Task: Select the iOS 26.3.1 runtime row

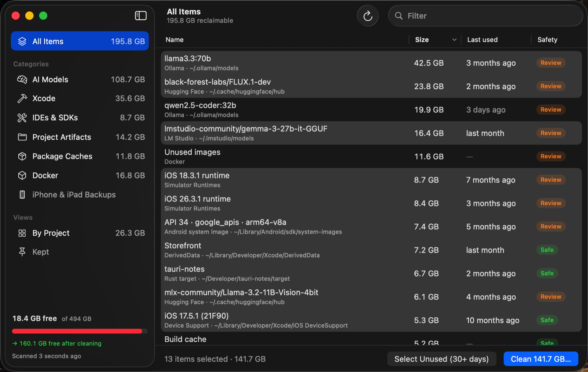Action: click(371, 203)
